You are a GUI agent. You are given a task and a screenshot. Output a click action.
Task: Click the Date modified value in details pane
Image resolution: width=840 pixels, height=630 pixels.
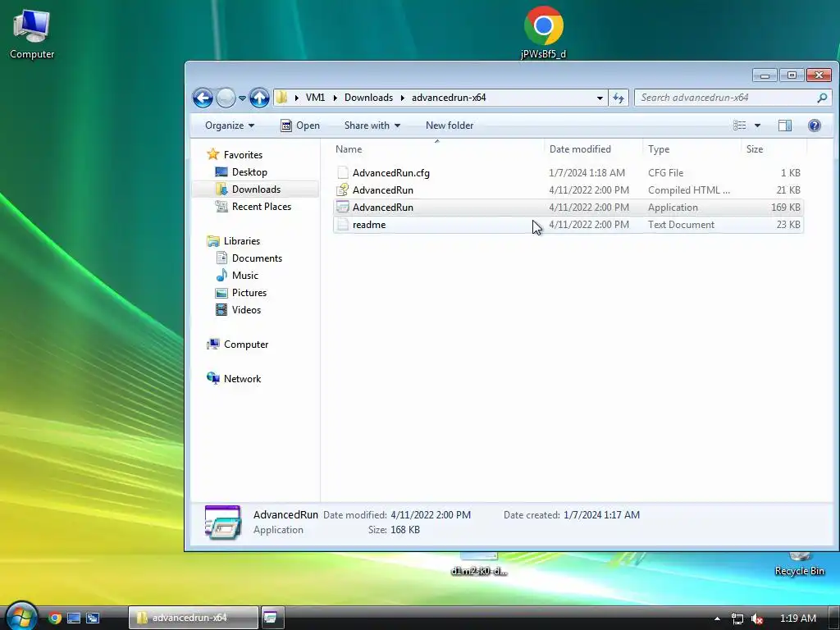[x=431, y=515]
